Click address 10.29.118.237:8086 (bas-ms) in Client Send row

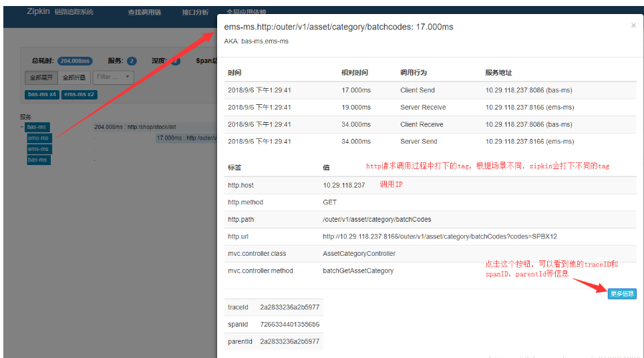(x=528, y=90)
